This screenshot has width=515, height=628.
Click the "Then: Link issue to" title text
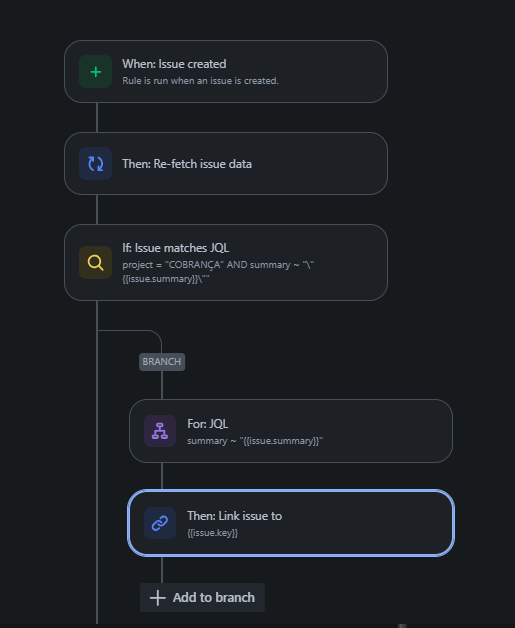(234, 516)
